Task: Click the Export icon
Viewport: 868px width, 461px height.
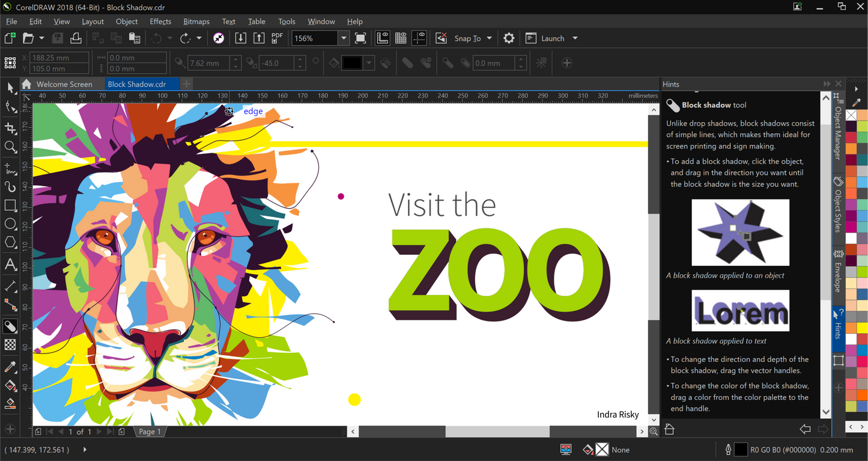Action: click(258, 38)
